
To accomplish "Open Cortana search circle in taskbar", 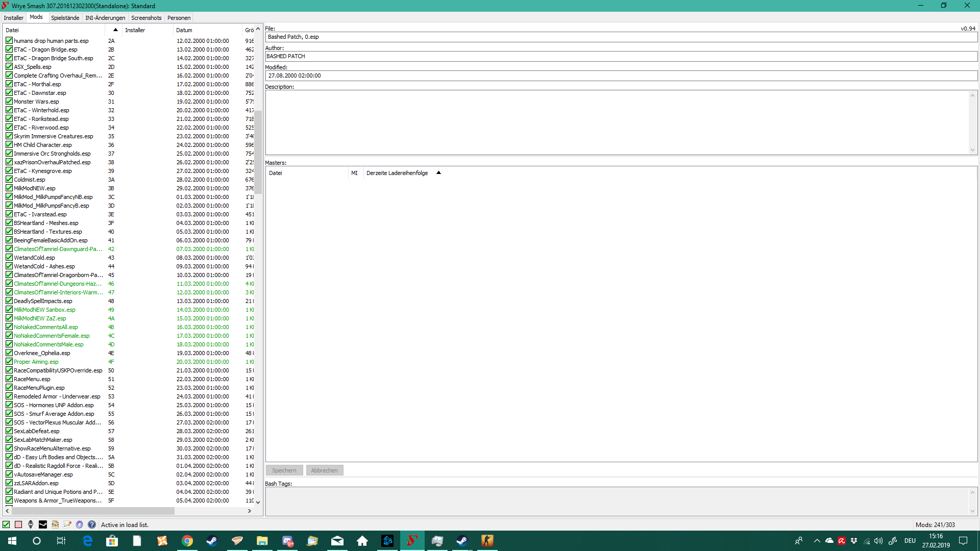I will (x=37, y=541).
